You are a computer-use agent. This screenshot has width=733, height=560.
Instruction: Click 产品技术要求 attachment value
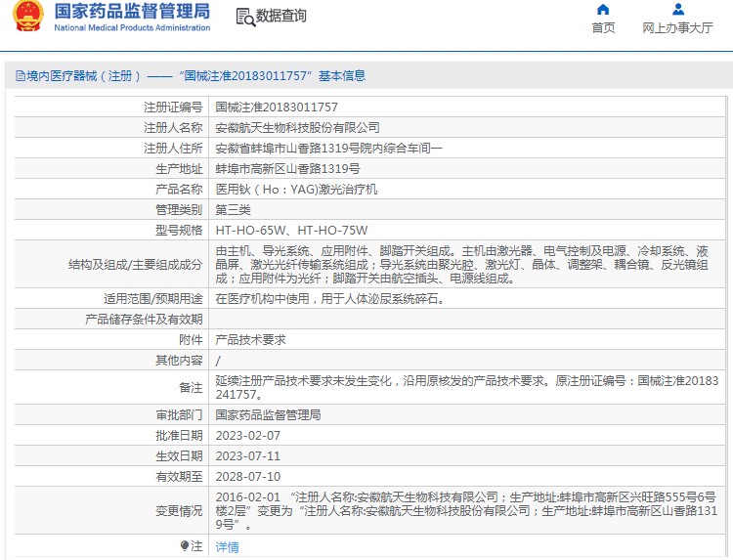250,340
